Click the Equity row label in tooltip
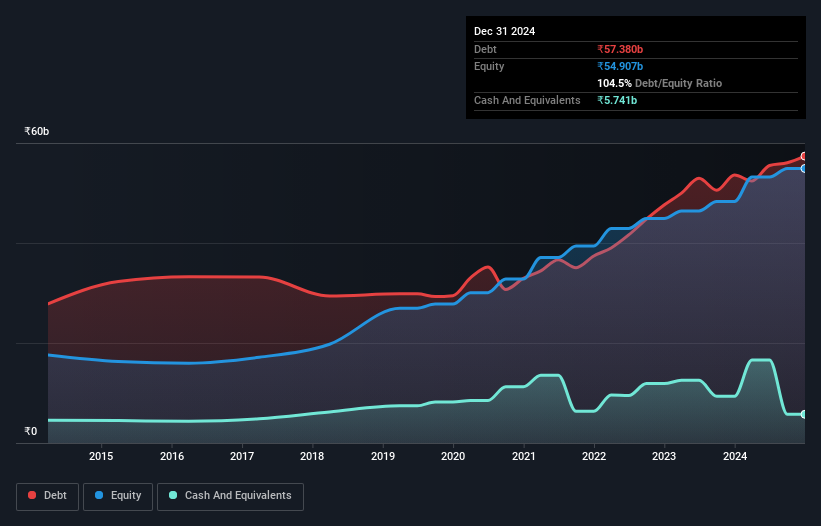The height and width of the screenshot is (526, 821). [x=489, y=66]
